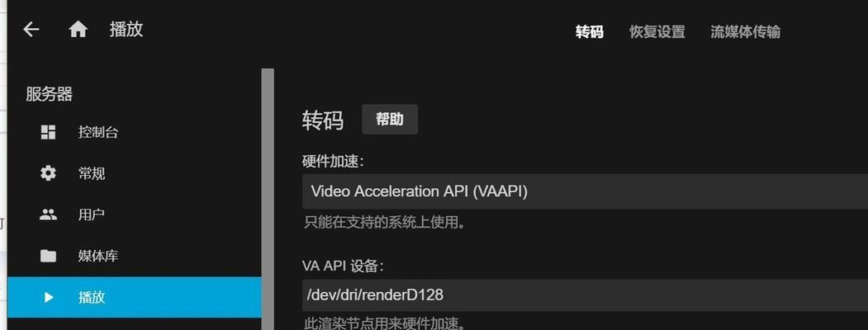Open the 用户 text entry in sidebar
The image size is (868, 330).
pos(92,215)
